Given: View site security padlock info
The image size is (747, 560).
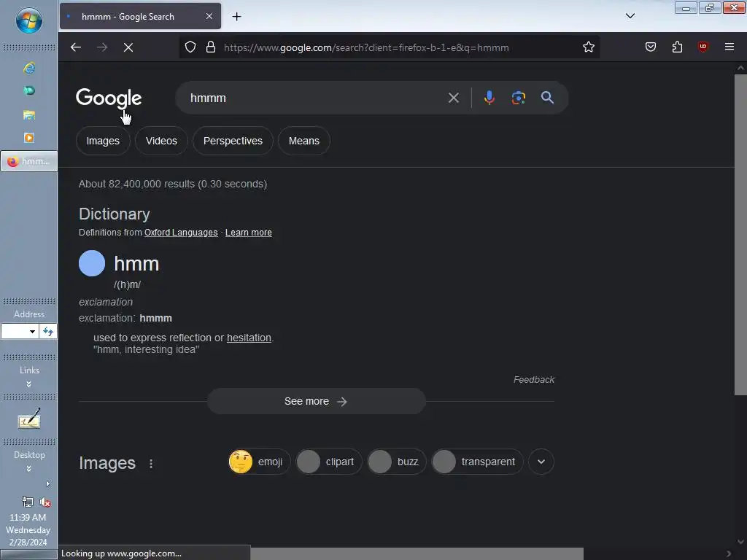Looking at the screenshot, I should coord(211,47).
